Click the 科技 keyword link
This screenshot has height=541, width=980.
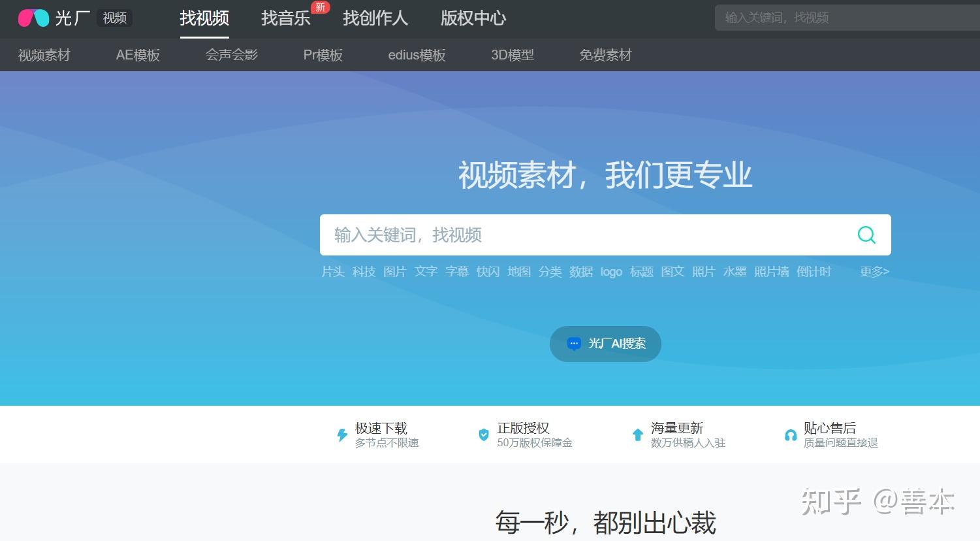364,271
